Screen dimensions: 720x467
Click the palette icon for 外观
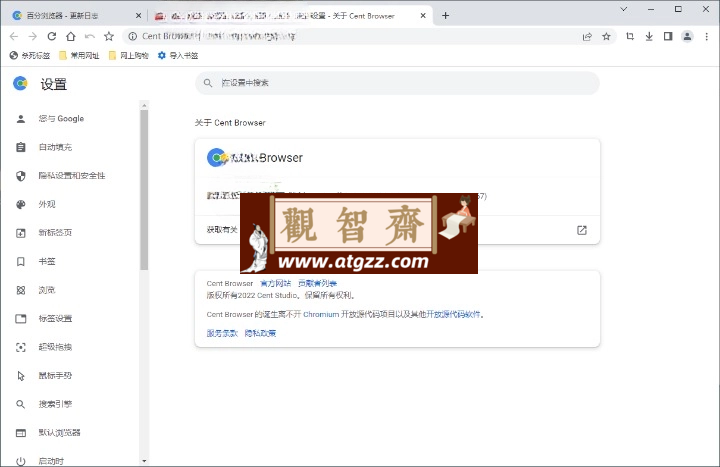coord(21,204)
